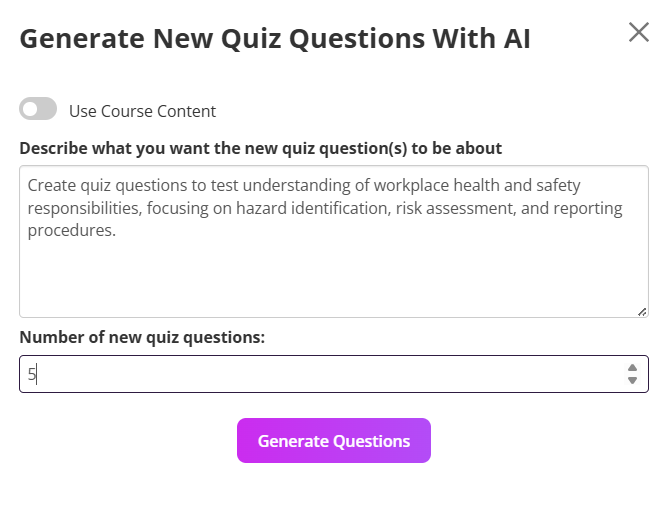Click the word 'Create' in description box
The height and width of the screenshot is (505, 670).
[x=51, y=185]
